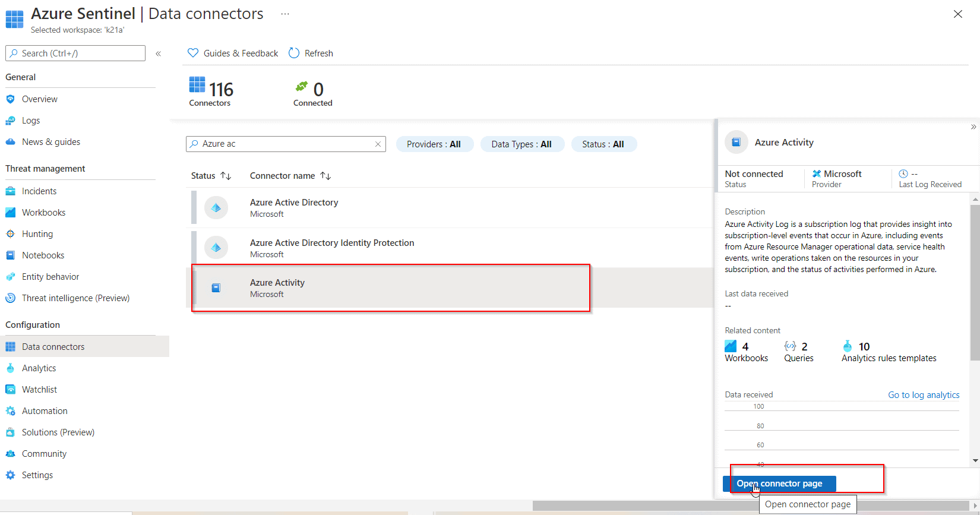
Task: Open the Providers filter dropdown
Action: (434, 144)
